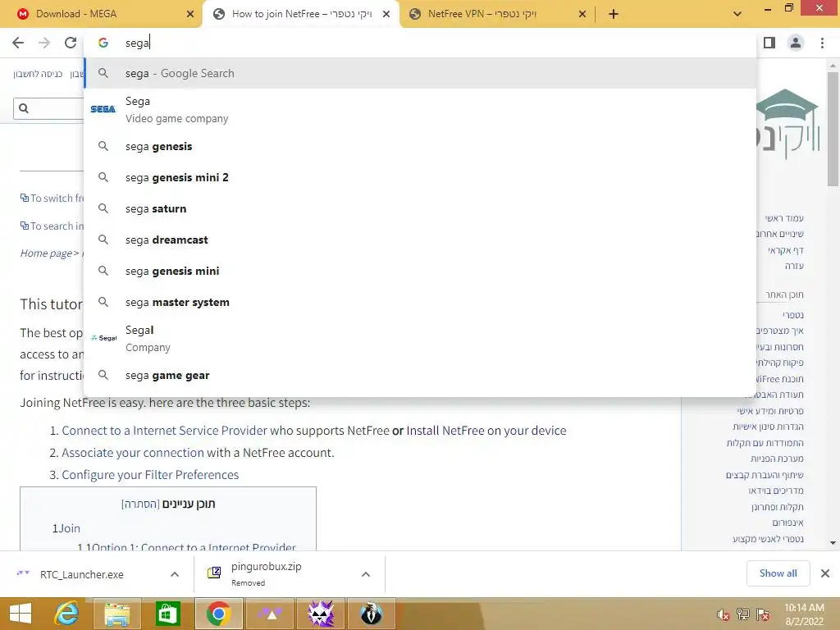Click the address bar containing sega
Image resolution: width=840 pixels, height=630 pixels.
click(421, 43)
